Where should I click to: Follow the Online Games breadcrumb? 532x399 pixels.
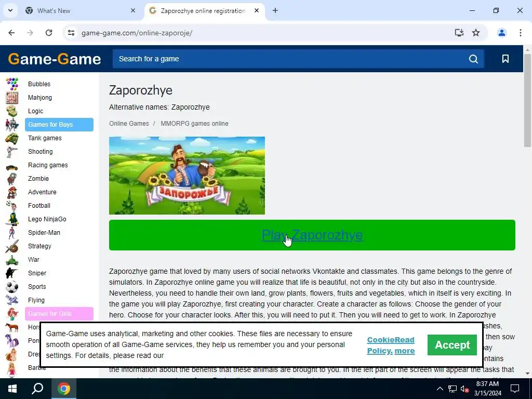coord(129,124)
